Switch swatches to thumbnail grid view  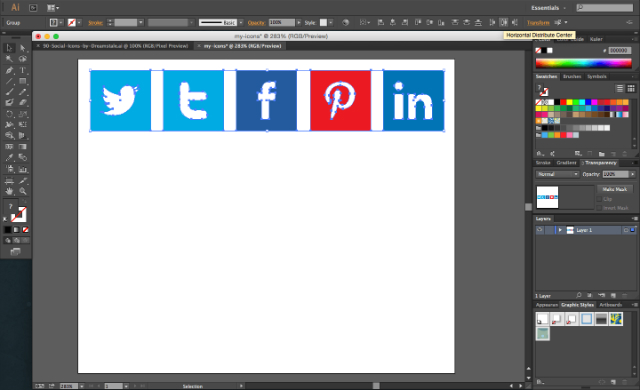click(631, 89)
